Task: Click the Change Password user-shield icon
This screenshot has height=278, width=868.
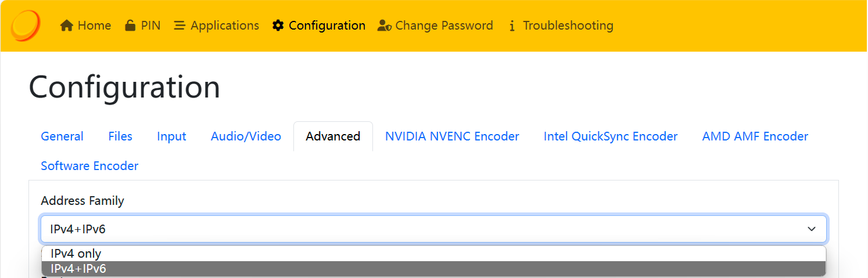Action: coord(384,26)
